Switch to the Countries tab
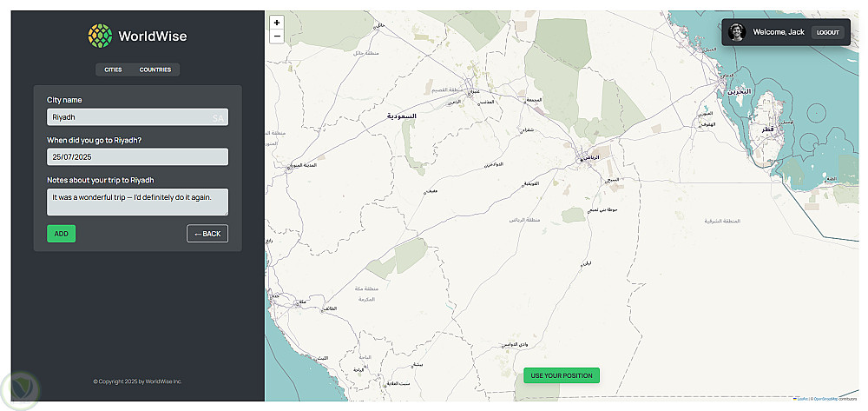Image resolution: width=868 pixels, height=411 pixels. coord(155,70)
